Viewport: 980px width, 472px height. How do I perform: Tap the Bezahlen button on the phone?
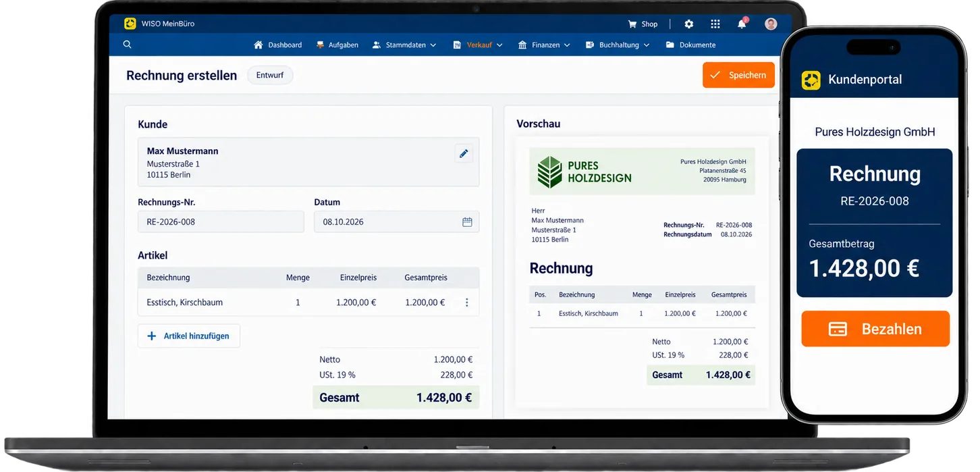point(875,329)
